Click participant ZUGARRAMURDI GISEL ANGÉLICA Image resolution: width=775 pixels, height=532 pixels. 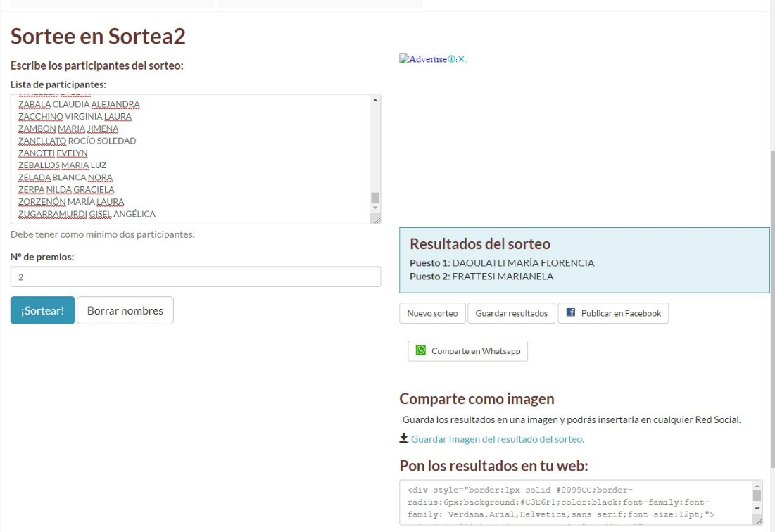pos(87,214)
